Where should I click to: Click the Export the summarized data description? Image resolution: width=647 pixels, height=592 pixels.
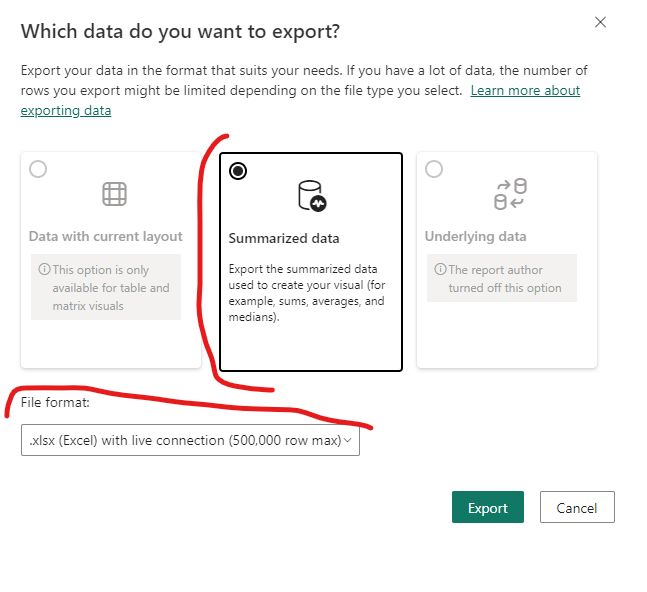(307, 293)
